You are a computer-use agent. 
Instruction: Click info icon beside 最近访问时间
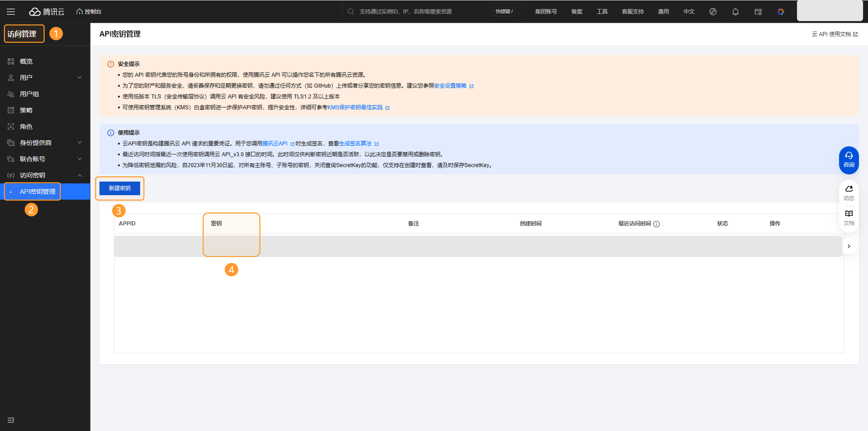[x=656, y=224]
